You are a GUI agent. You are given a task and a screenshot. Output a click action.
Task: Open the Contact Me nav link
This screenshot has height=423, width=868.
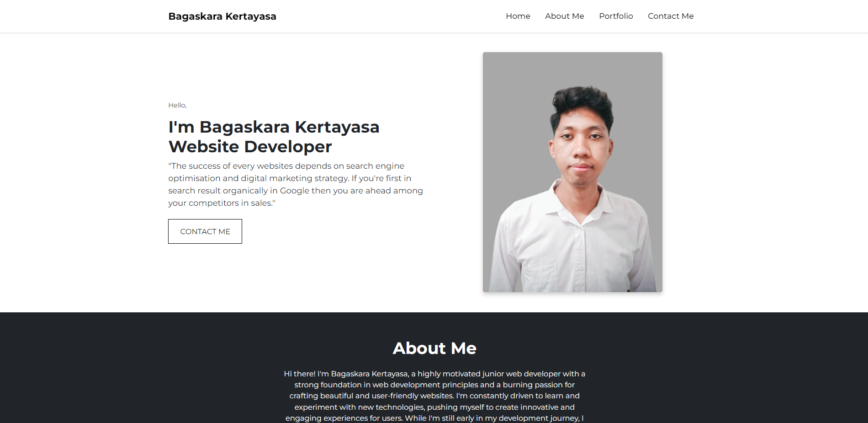(671, 16)
